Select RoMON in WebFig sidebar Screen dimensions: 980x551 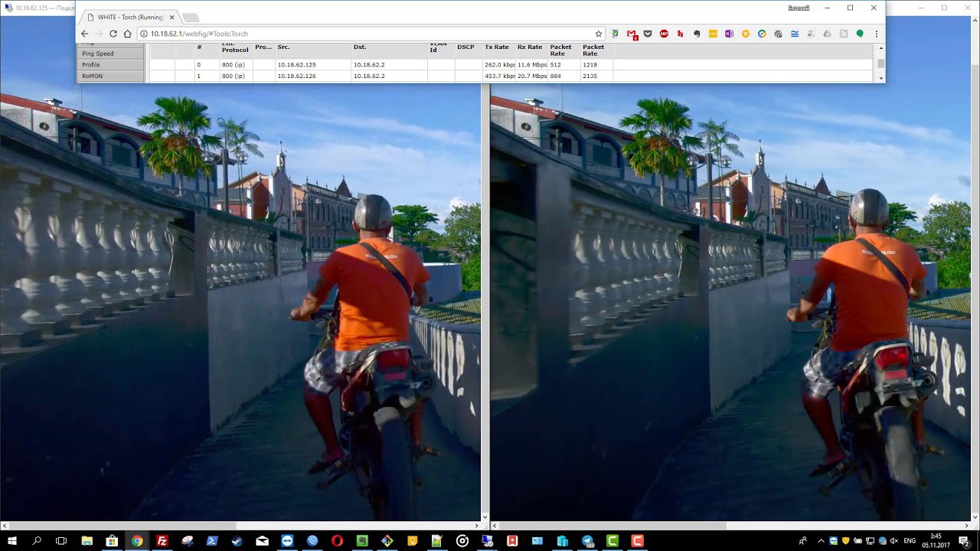point(112,77)
